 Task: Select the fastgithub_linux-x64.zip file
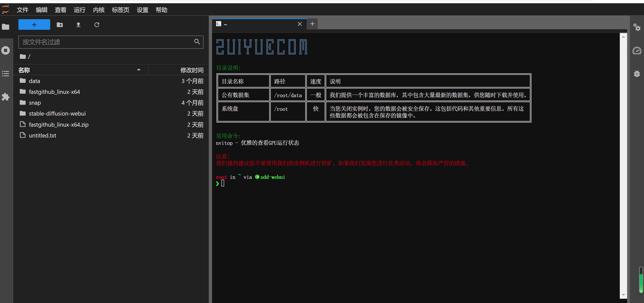point(111,125)
